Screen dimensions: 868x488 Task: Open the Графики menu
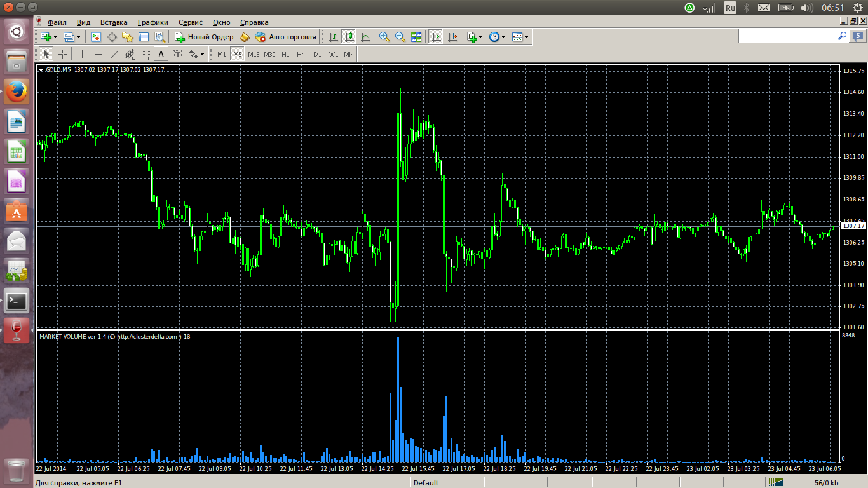153,22
